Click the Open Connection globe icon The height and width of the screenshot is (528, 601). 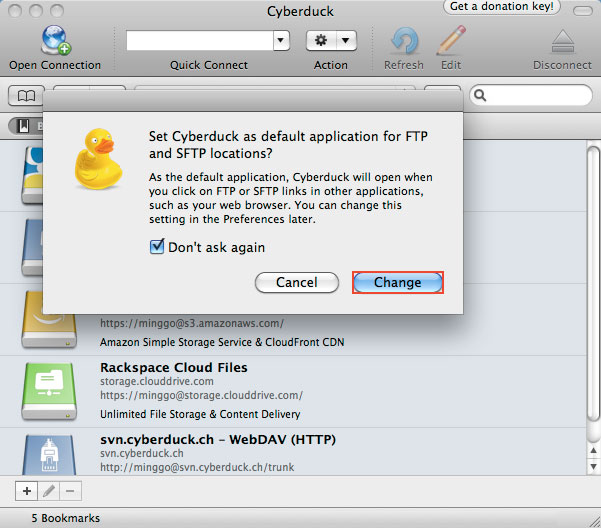click(56, 40)
